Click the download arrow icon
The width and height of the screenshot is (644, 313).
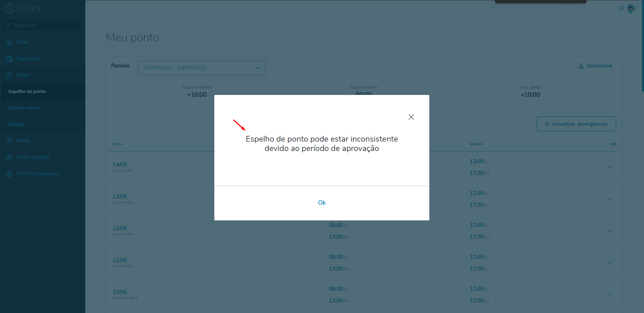[x=581, y=66]
